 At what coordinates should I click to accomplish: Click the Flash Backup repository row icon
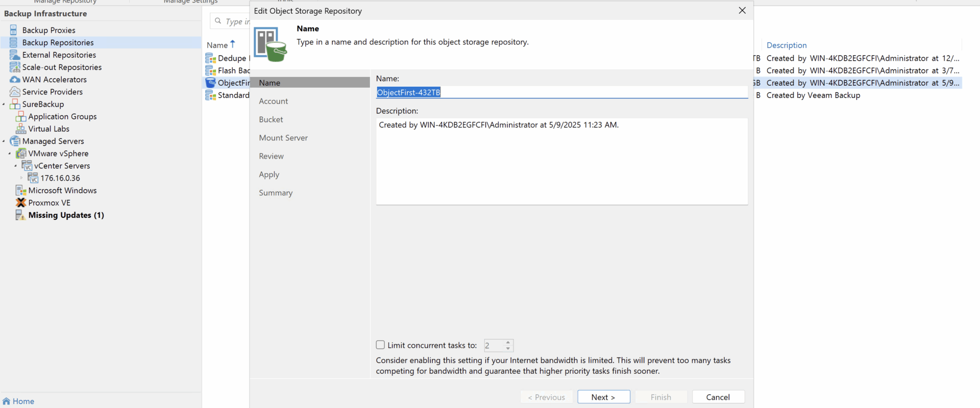point(211,70)
